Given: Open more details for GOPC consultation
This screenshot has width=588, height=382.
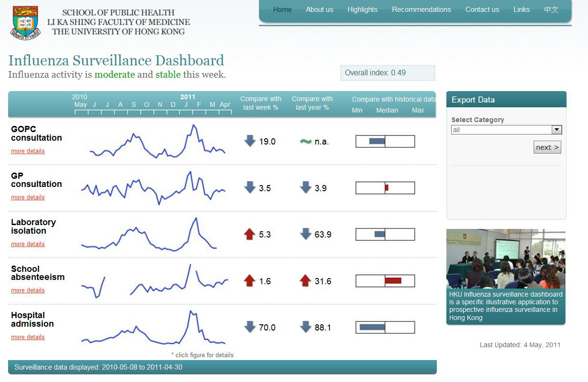Looking at the screenshot, I should pyautogui.click(x=28, y=151).
